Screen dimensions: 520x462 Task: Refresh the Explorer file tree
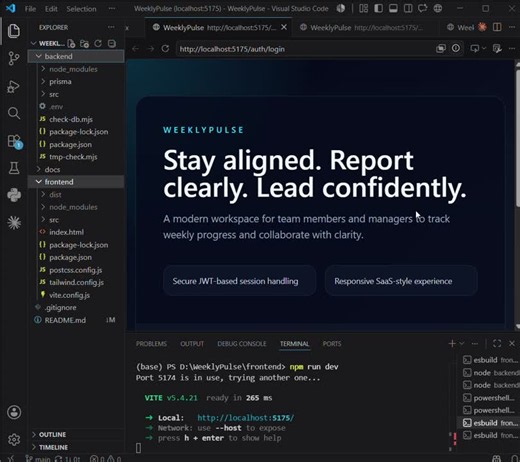pos(98,43)
